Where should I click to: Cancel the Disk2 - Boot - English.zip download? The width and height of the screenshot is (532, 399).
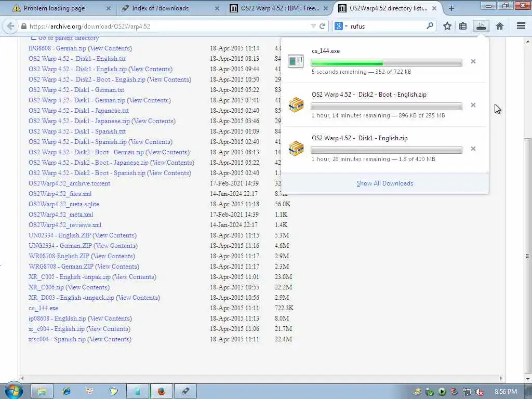tap(473, 105)
